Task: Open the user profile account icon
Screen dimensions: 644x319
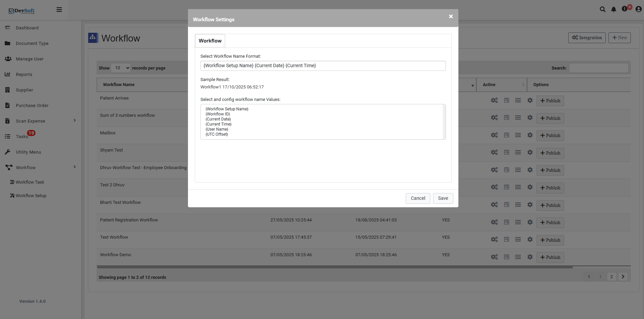Action: coord(638,9)
